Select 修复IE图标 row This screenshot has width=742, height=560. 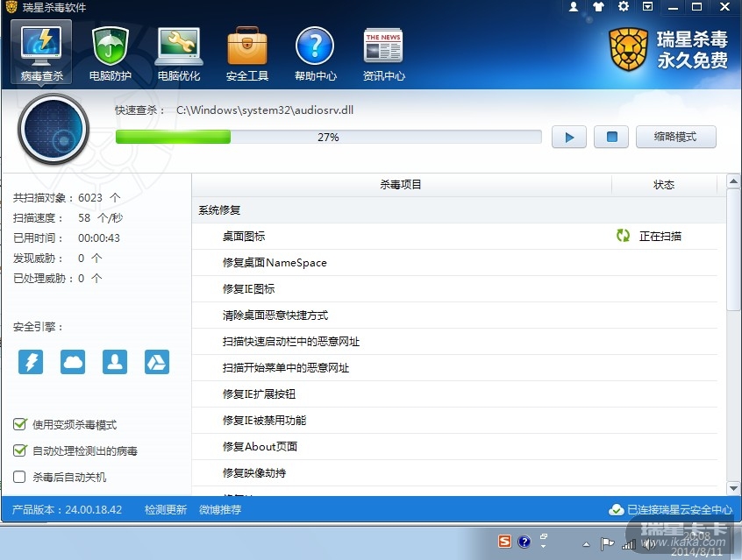[454, 289]
